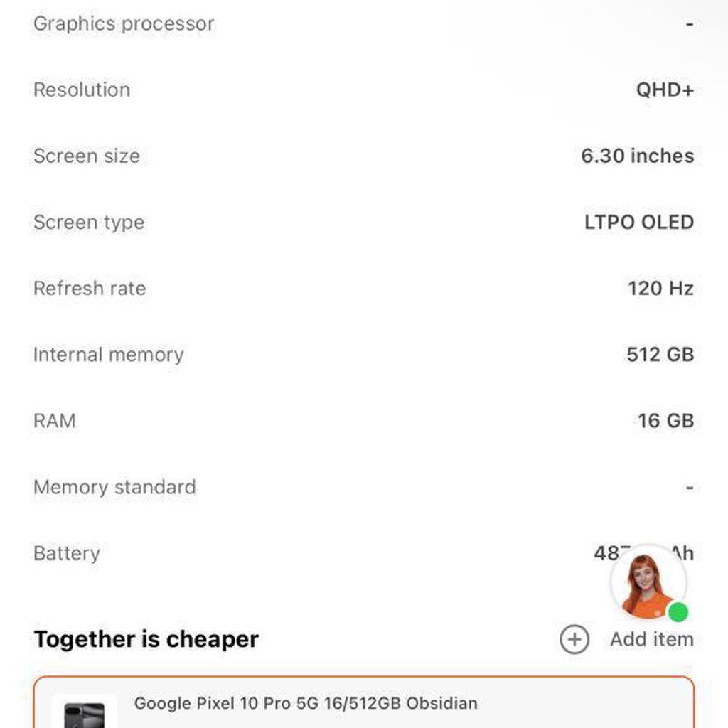Open the chat assistant avatar bubble

tap(648, 582)
